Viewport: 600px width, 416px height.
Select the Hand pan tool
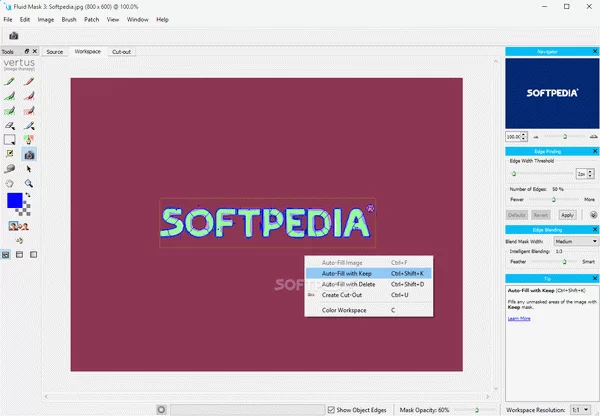tap(9, 184)
